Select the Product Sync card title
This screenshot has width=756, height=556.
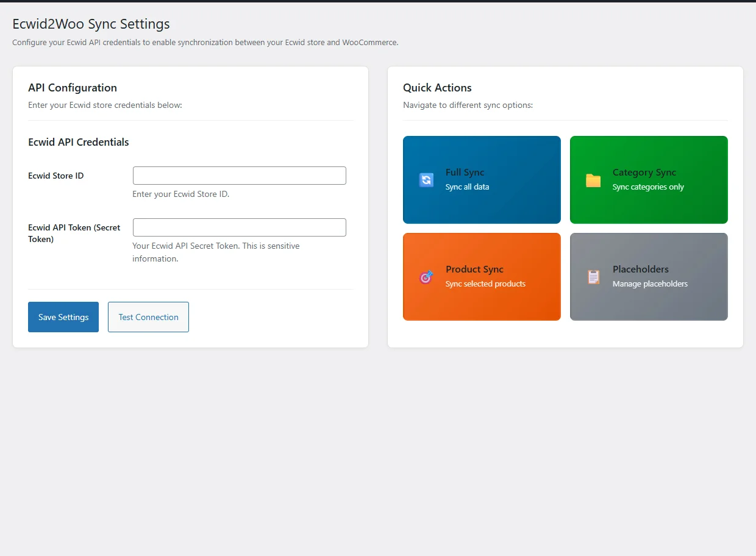(x=474, y=269)
